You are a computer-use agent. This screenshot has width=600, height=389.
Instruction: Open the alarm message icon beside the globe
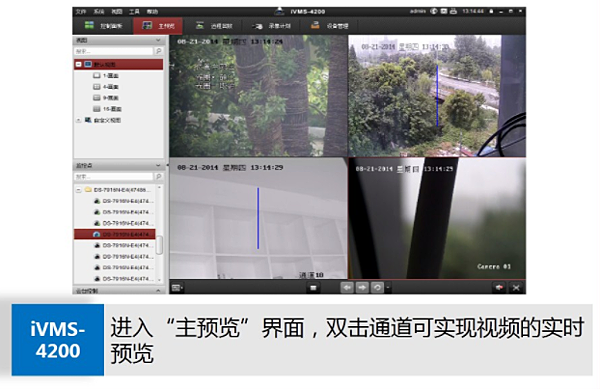[x=443, y=11]
